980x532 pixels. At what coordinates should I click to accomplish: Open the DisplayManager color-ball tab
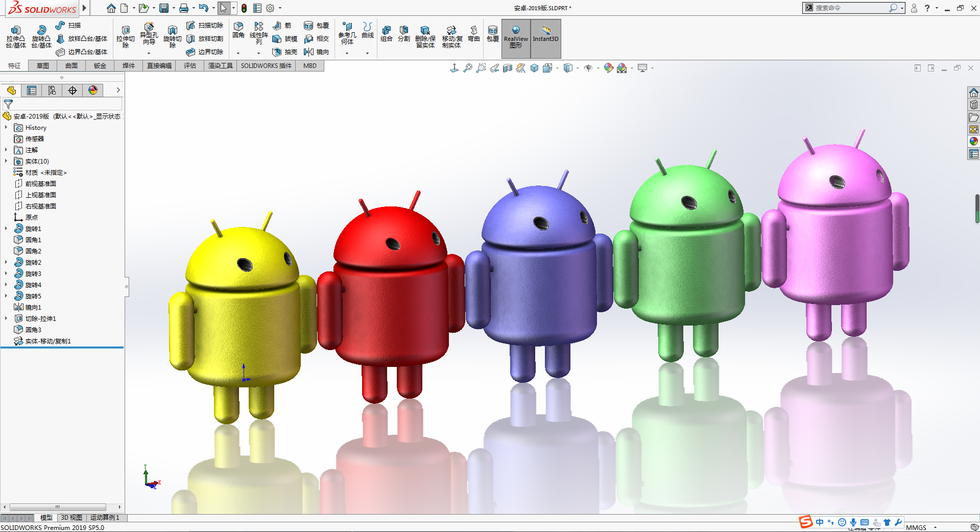point(93,90)
